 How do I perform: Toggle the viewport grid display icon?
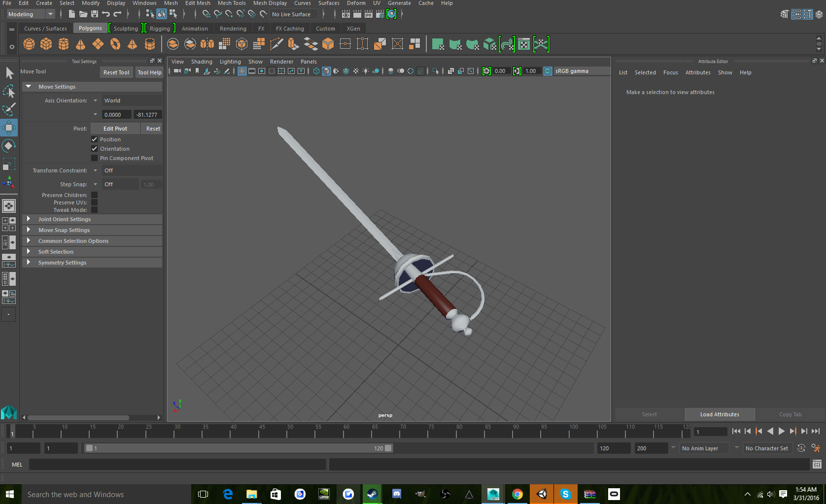click(242, 71)
